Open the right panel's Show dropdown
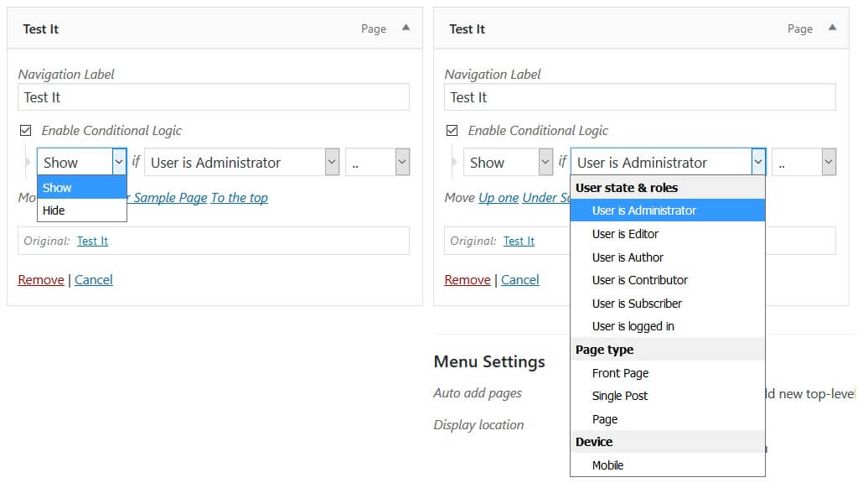This screenshot has height=488, width=868. tap(508, 163)
